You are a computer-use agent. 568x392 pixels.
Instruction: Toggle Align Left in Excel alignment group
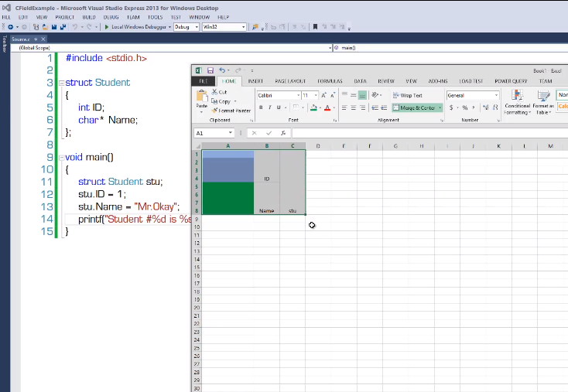(344, 107)
